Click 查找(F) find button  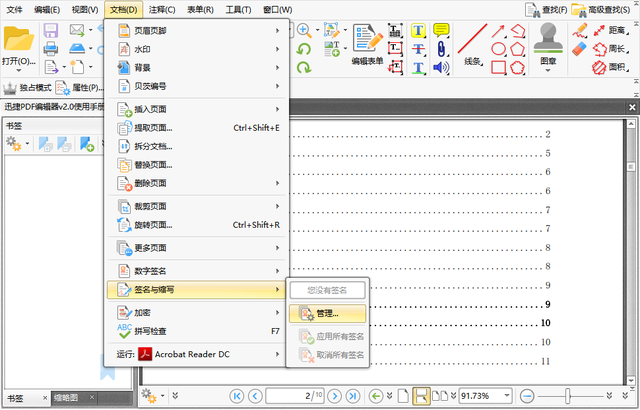coord(546,10)
